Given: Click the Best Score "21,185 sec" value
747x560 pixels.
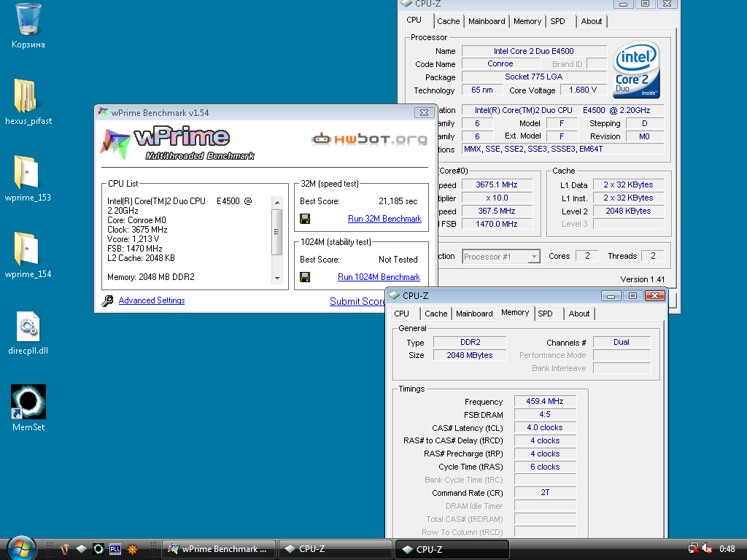Looking at the screenshot, I should pyautogui.click(x=398, y=201).
